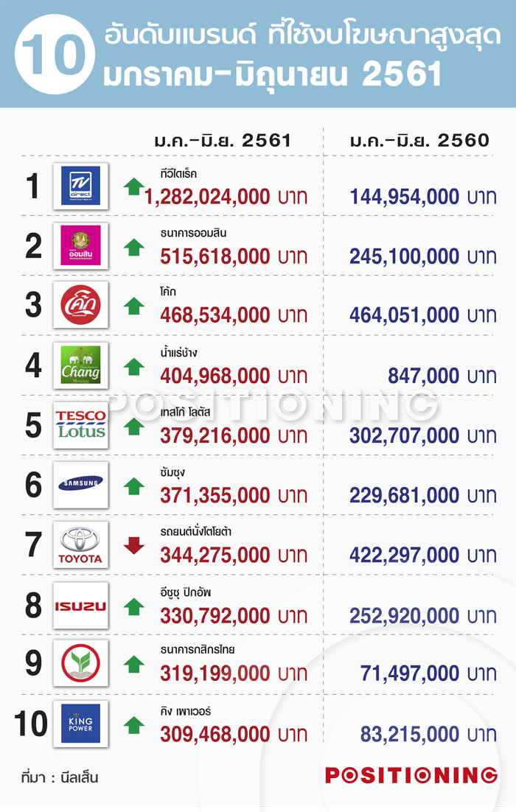Select the 2560 column header
516x812 pixels.
419,140
